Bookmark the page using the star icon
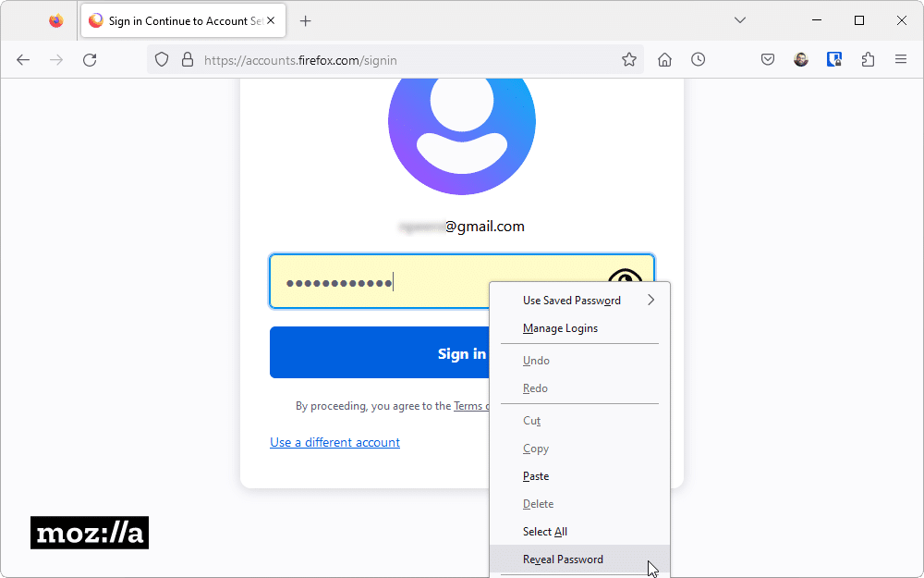The width and height of the screenshot is (924, 578). point(629,59)
